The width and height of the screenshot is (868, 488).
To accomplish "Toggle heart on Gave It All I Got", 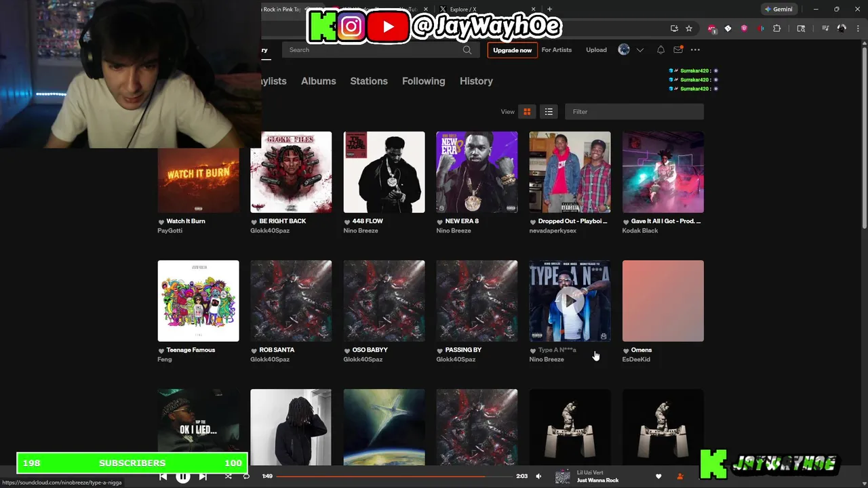I will (626, 222).
